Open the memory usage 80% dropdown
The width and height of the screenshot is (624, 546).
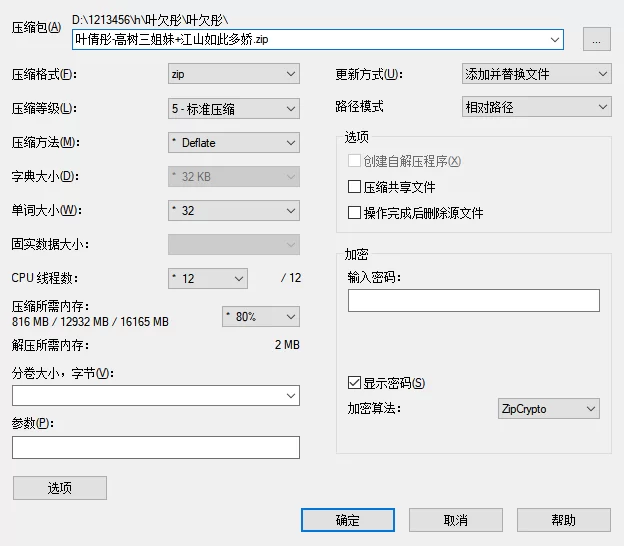261,316
